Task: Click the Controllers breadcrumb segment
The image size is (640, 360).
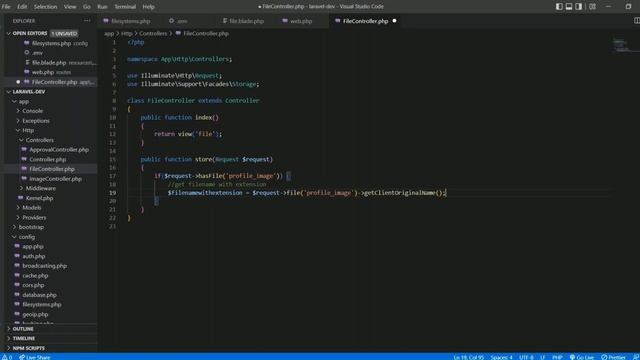Action: coord(153,33)
